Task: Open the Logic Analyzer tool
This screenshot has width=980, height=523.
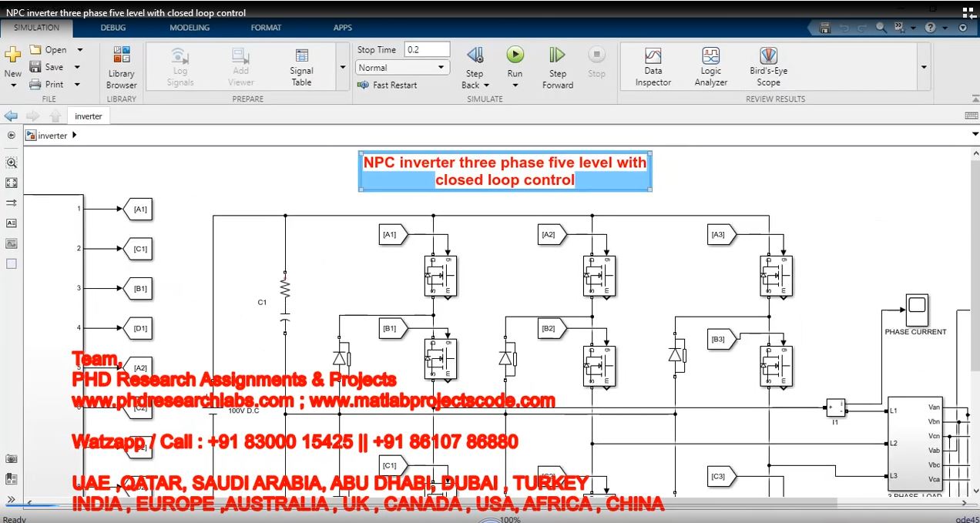Action: [x=710, y=66]
